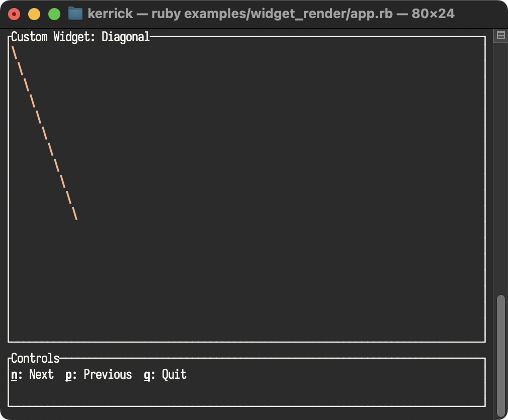Image resolution: width=508 pixels, height=420 pixels.
Task: Click the window title text in title bar
Action: [x=271, y=14]
